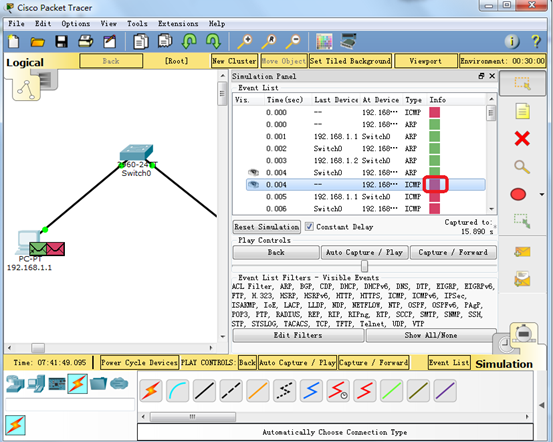Image resolution: width=553 pixels, height=442 pixels.
Task: Click the Copy icon in toolbar
Action: (x=140, y=41)
